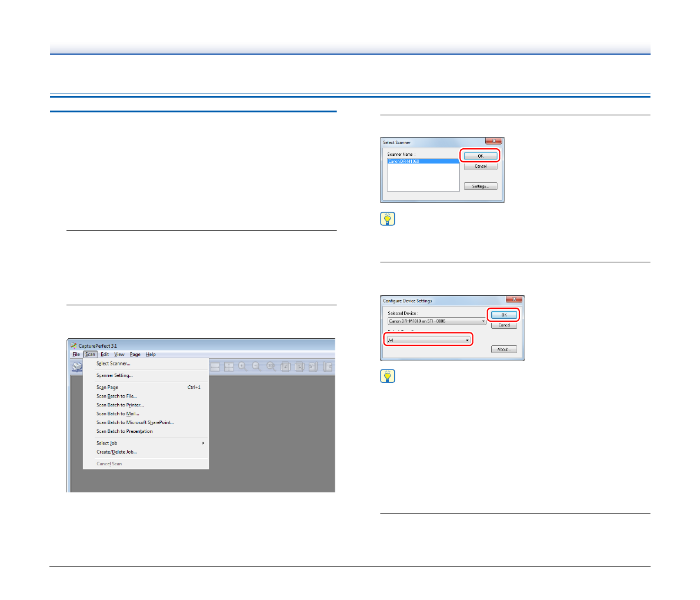Click About... in Configure Device Settings
The width and height of the screenshot is (700, 600).
[504, 349]
